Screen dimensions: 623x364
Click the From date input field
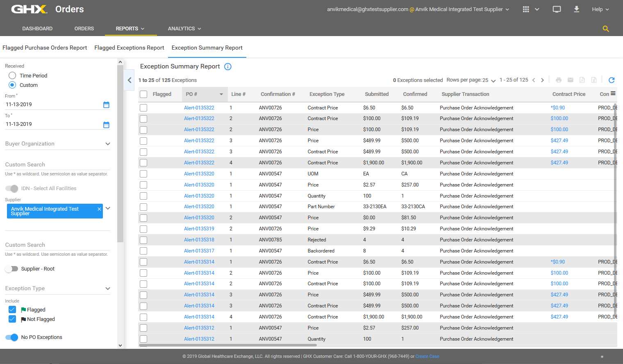[x=53, y=105]
